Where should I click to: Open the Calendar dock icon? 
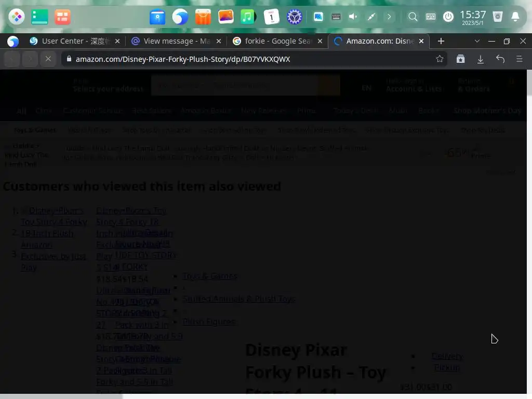[x=271, y=17]
